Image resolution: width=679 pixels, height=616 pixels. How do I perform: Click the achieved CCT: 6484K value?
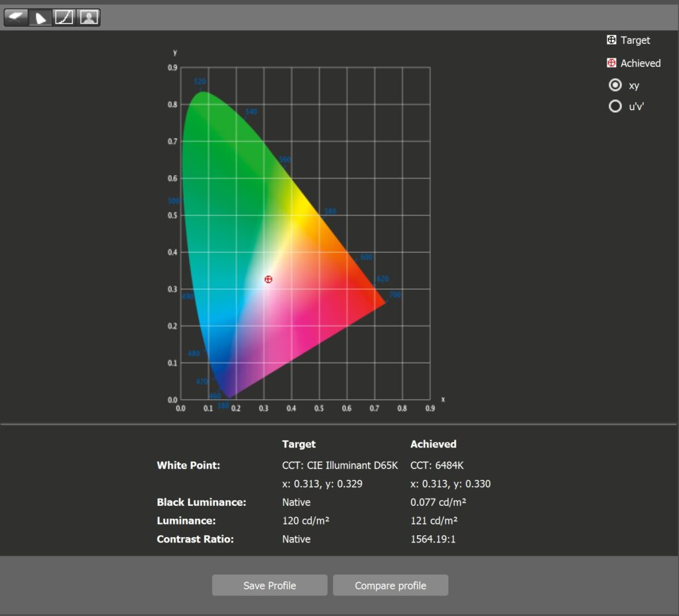pos(437,465)
